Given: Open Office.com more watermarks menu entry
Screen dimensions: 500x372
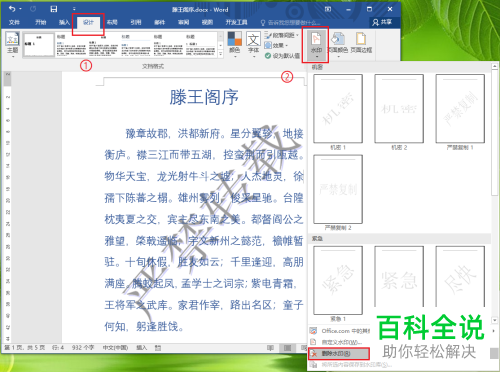Looking at the screenshot, I should [x=339, y=331].
